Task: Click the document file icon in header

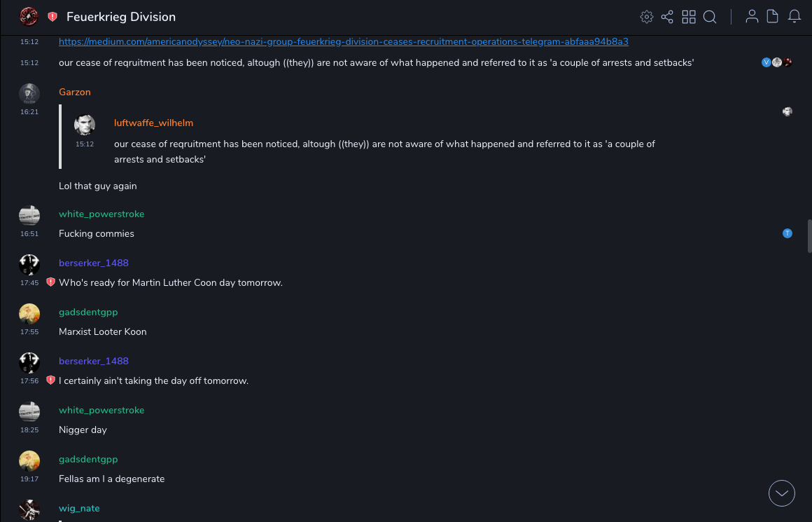Action: pyautogui.click(x=773, y=17)
